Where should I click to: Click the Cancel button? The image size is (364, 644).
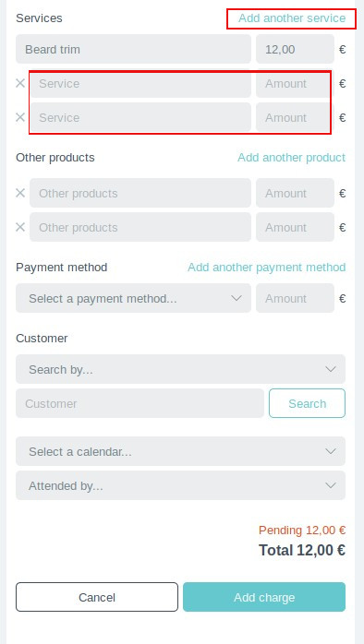coord(97,597)
